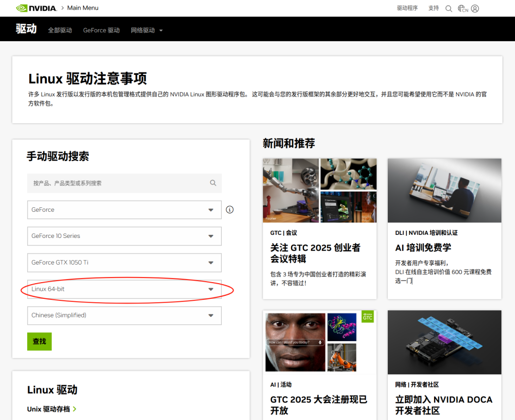Screen dimensions: 515x420
Task: Select the 全部驱动 navigation tab
Action: point(60,30)
